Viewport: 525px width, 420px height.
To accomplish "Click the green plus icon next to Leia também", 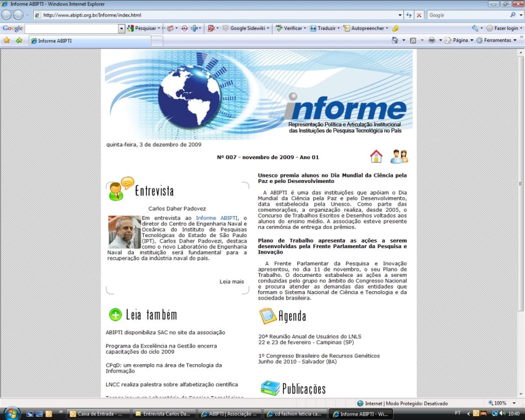I will [x=115, y=314].
